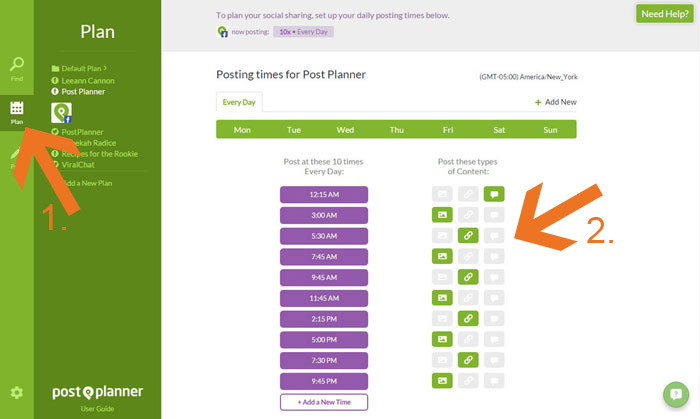Toggle link icon for 2:15 PM slot
Screen dimensions: 700x419
pyautogui.click(x=468, y=319)
